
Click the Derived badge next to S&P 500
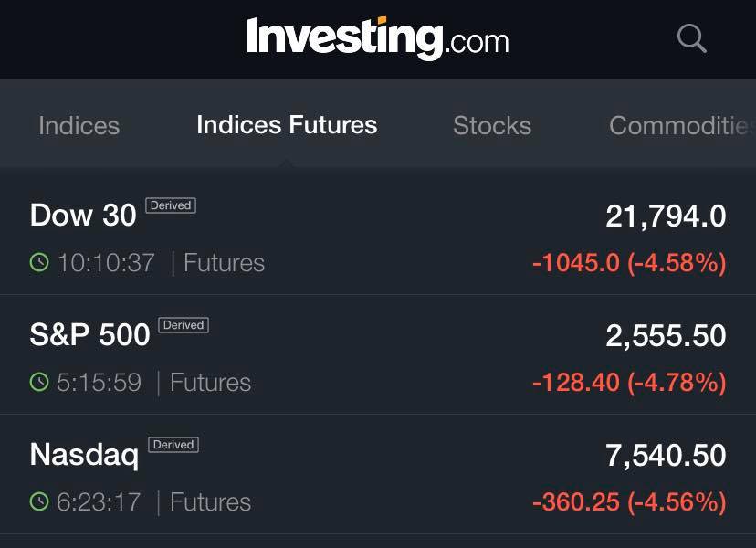[184, 325]
